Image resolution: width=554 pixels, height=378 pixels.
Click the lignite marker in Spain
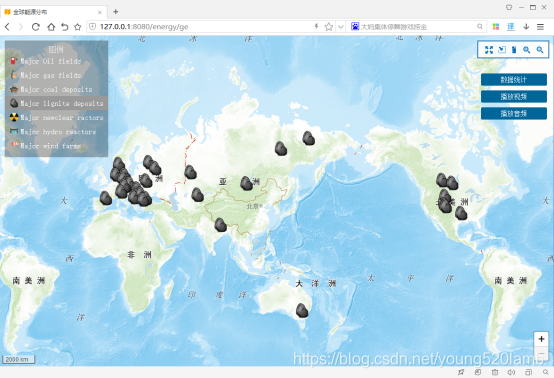pos(106,198)
